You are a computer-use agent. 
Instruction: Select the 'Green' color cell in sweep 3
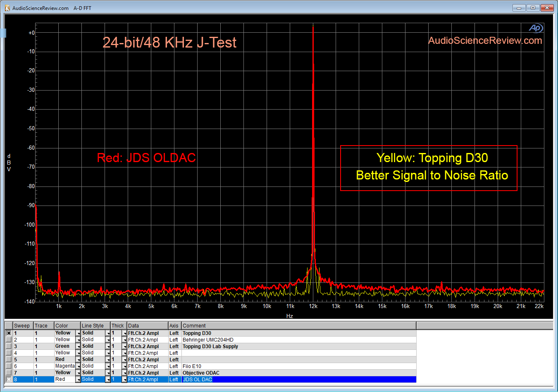coord(65,346)
